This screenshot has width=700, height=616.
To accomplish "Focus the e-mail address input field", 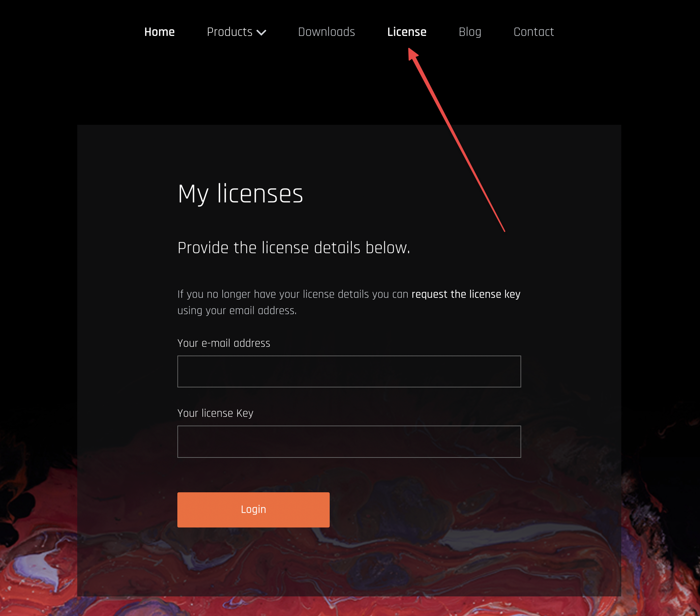I will click(349, 371).
